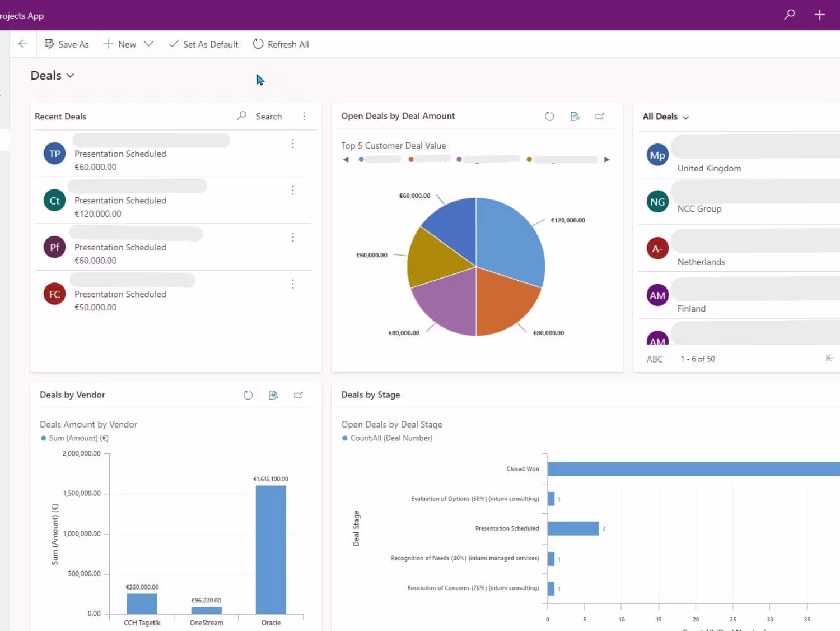The width and height of the screenshot is (840, 631).
Task: Expand the New button dropdown arrow
Action: [148, 44]
